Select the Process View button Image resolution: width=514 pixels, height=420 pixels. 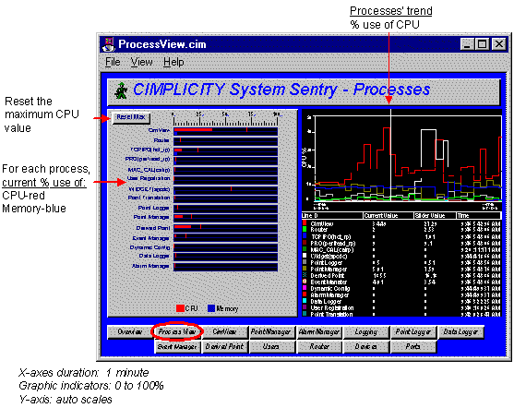(177, 331)
